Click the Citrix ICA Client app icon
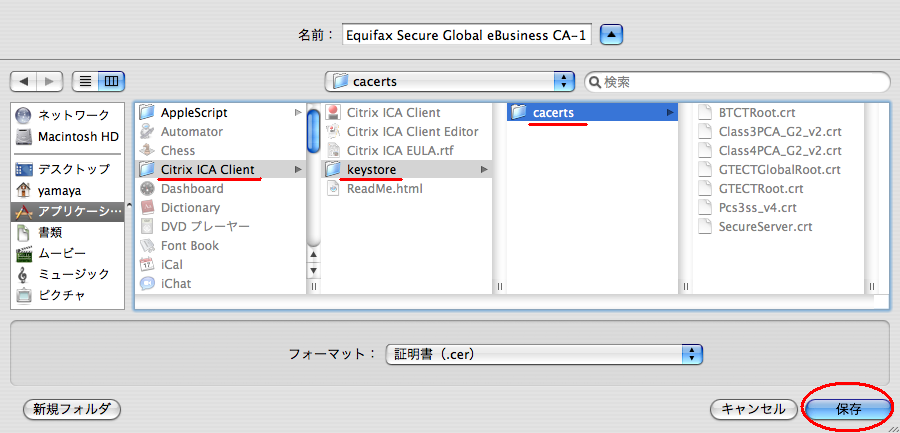 [333, 113]
